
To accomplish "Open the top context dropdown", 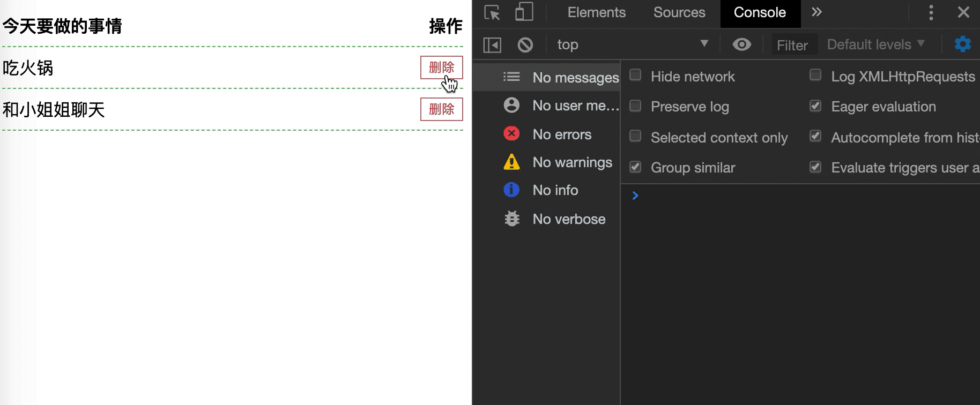I will pos(633,44).
